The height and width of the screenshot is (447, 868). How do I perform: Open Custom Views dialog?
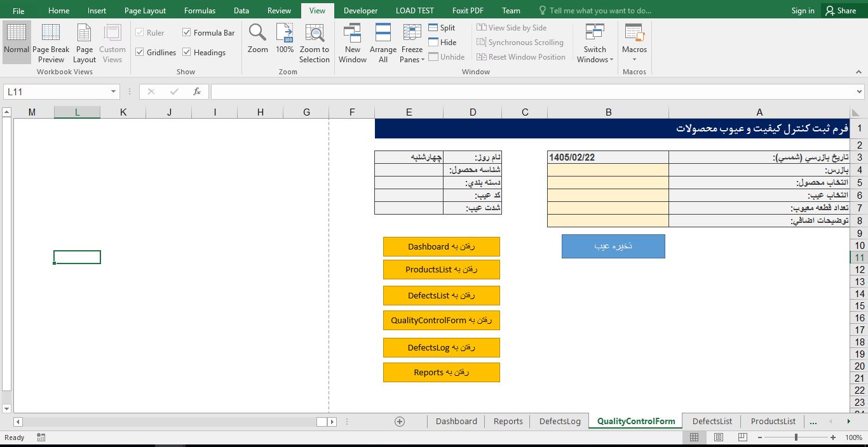tap(112, 43)
